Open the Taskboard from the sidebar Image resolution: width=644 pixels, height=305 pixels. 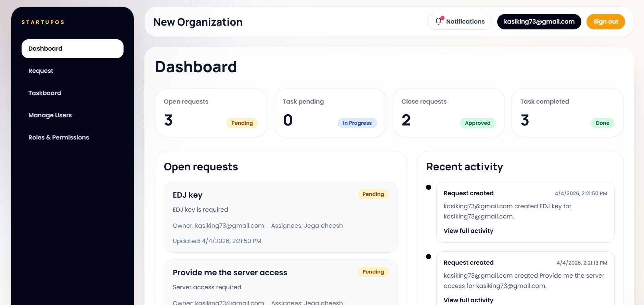click(44, 93)
